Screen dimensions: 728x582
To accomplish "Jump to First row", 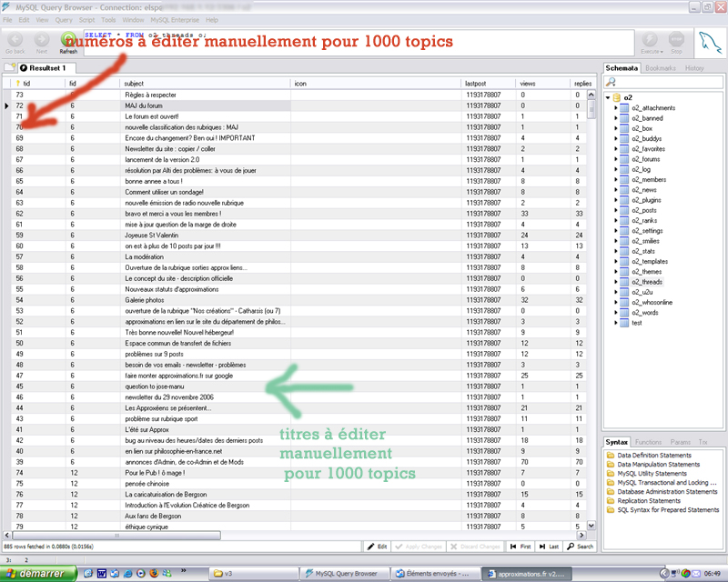I will (521, 547).
